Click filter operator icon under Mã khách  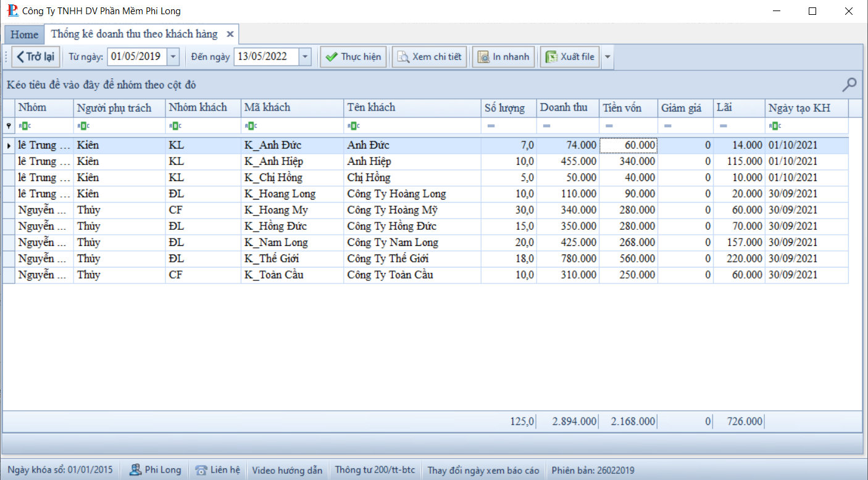(x=251, y=126)
